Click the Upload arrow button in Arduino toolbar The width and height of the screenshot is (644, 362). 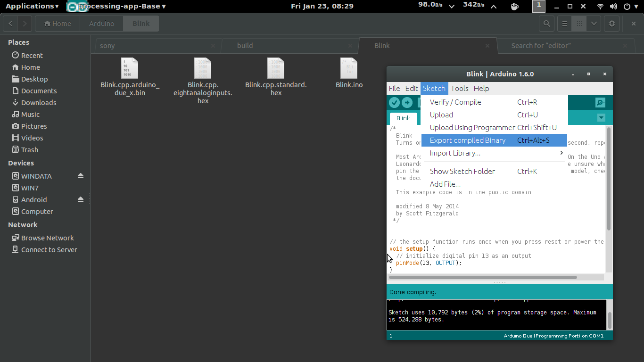(407, 103)
